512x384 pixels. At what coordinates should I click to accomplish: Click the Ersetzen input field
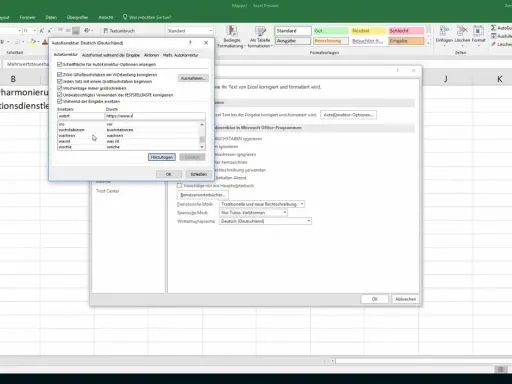81,116
